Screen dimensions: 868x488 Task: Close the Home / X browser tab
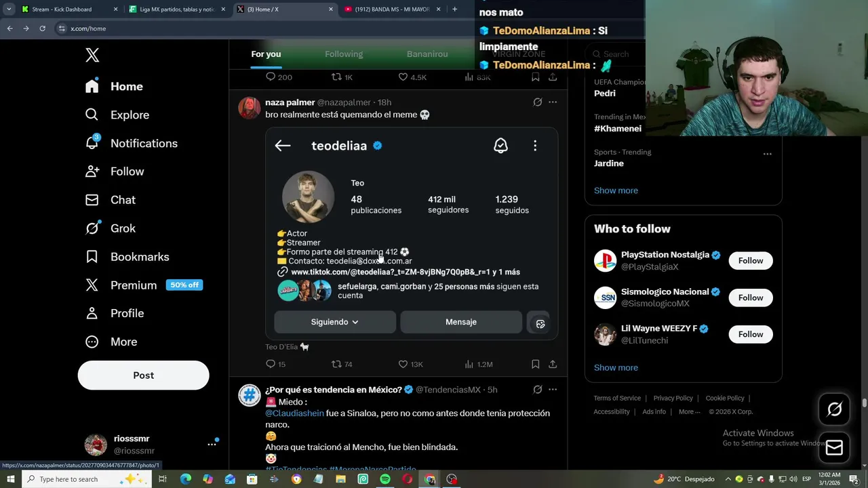coord(331,9)
